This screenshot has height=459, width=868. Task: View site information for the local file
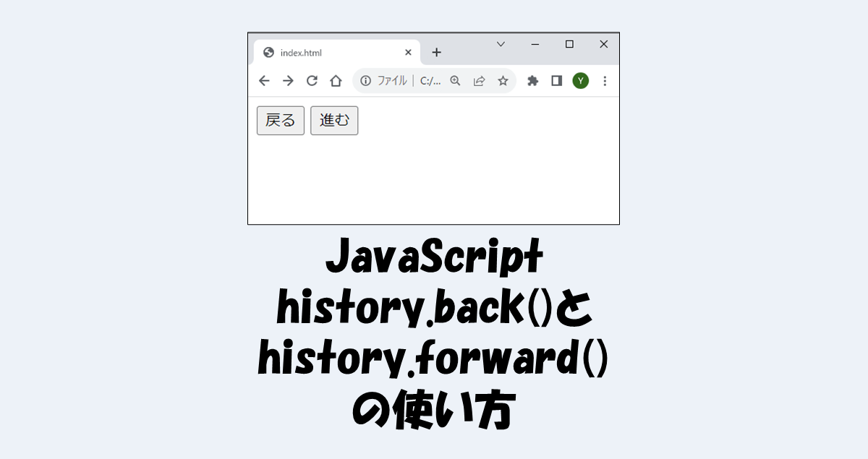click(x=365, y=81)
